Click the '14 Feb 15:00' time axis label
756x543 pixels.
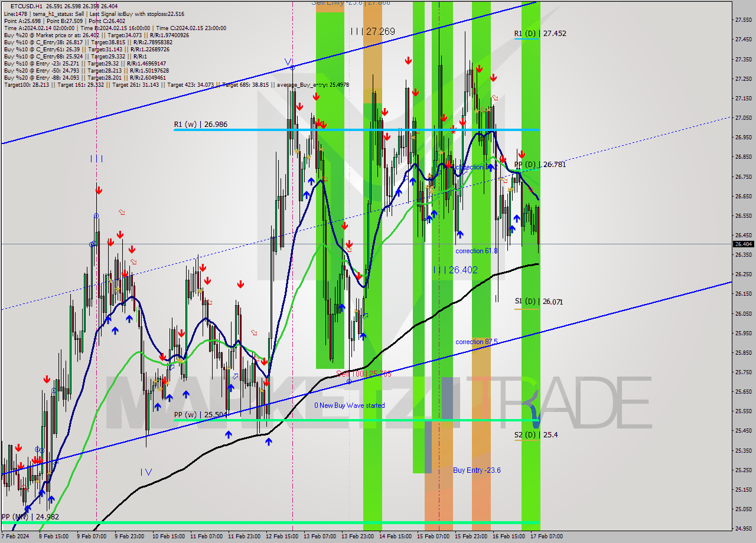click(396, 537)
